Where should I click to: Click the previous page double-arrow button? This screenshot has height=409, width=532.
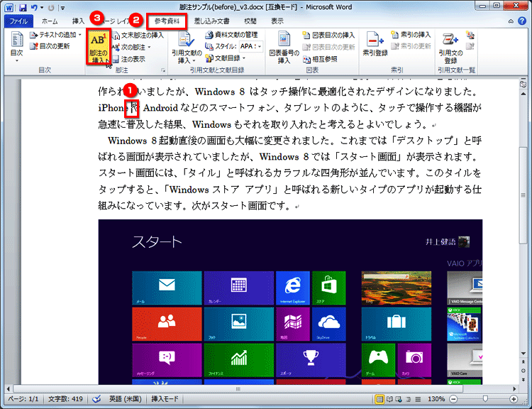pyautogui.click(x=524, y=362)
